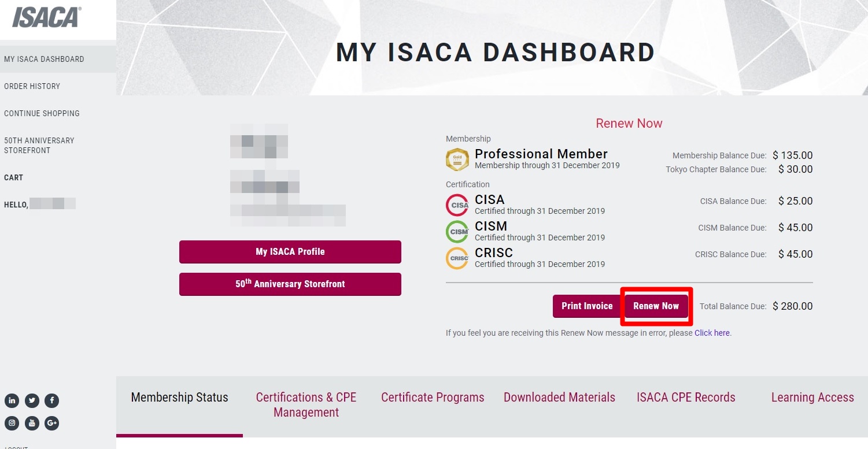868x449 pixels.
Task: Click the Hello user greeting
Action: [40, 204]
